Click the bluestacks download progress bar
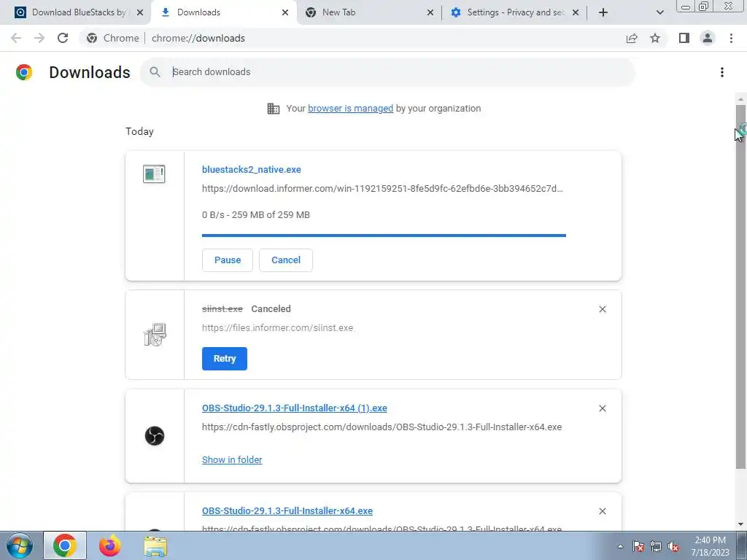The height and width of the screenshot is (560, 747). pyautogui.click(x=384, y=236)
